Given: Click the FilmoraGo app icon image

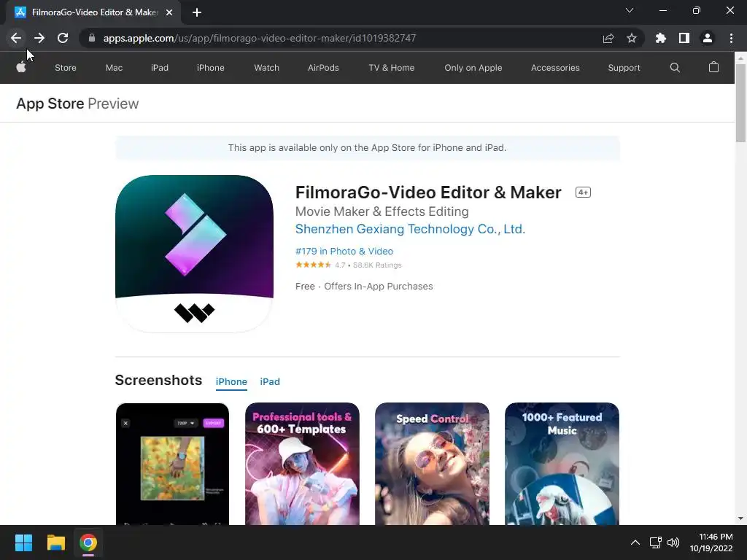Looking at the screenshot, I should 194,253.
